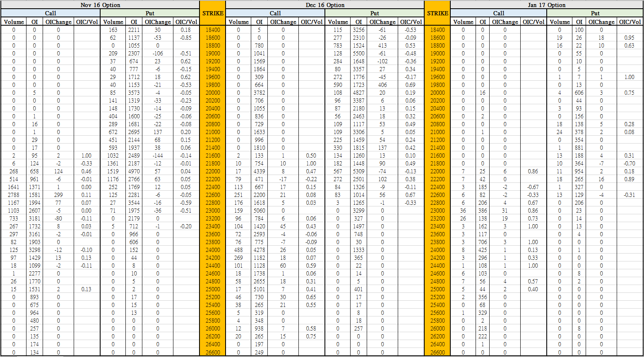Viewport: 644px width, 357px height.
Task: Select Dec 16 put OI value 5309
Action: click(x=358, y=171)
